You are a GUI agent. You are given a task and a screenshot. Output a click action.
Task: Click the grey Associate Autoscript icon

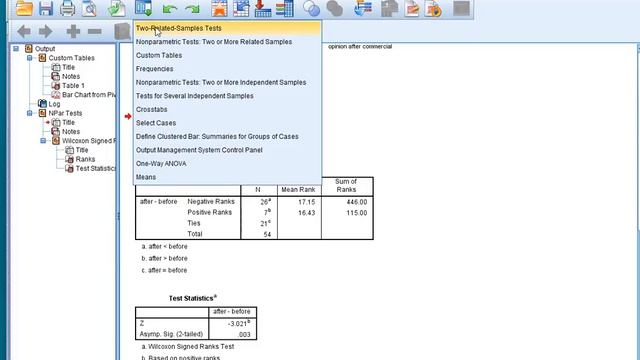click(x=389, y=8)
